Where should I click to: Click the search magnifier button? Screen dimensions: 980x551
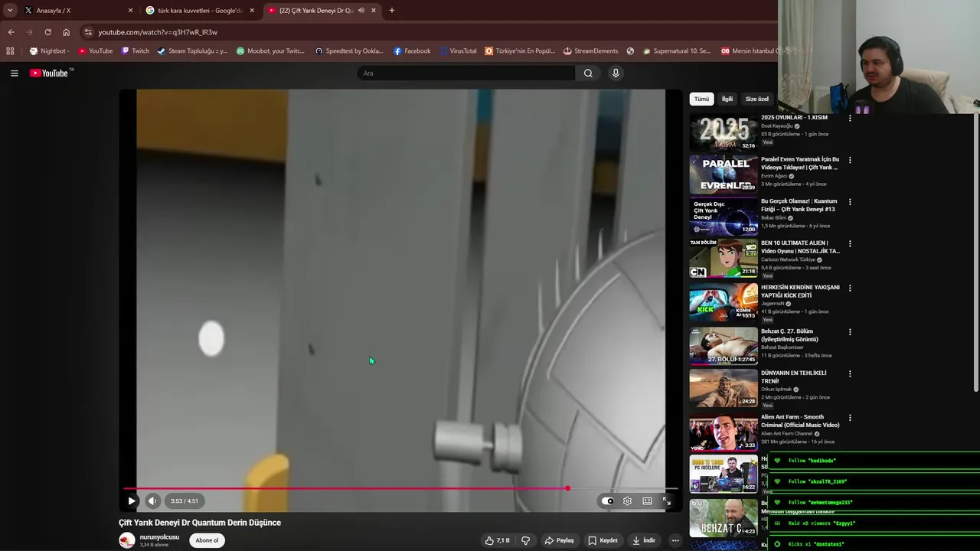pos(588,73)
